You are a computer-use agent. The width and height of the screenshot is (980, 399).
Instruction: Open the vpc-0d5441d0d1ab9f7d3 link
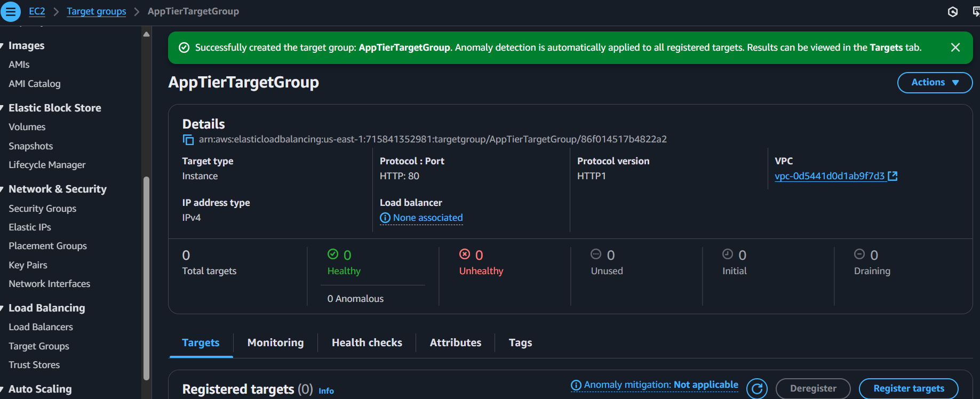point(830,176)
